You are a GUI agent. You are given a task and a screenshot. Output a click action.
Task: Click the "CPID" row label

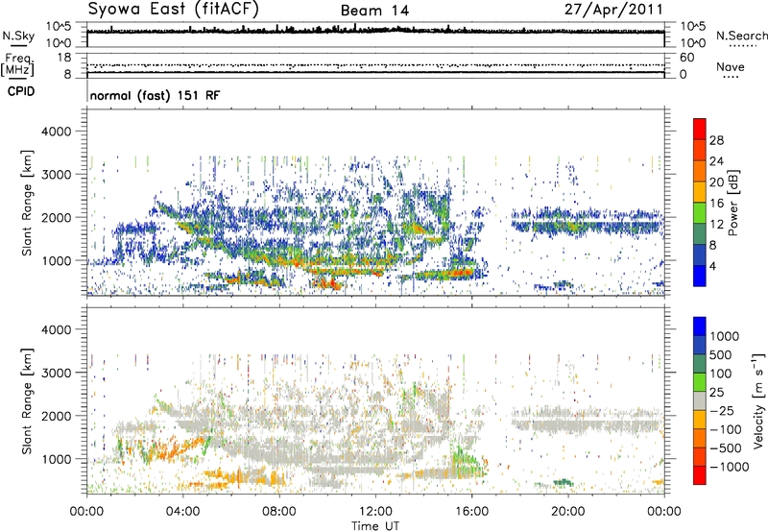tap(21, 91)
